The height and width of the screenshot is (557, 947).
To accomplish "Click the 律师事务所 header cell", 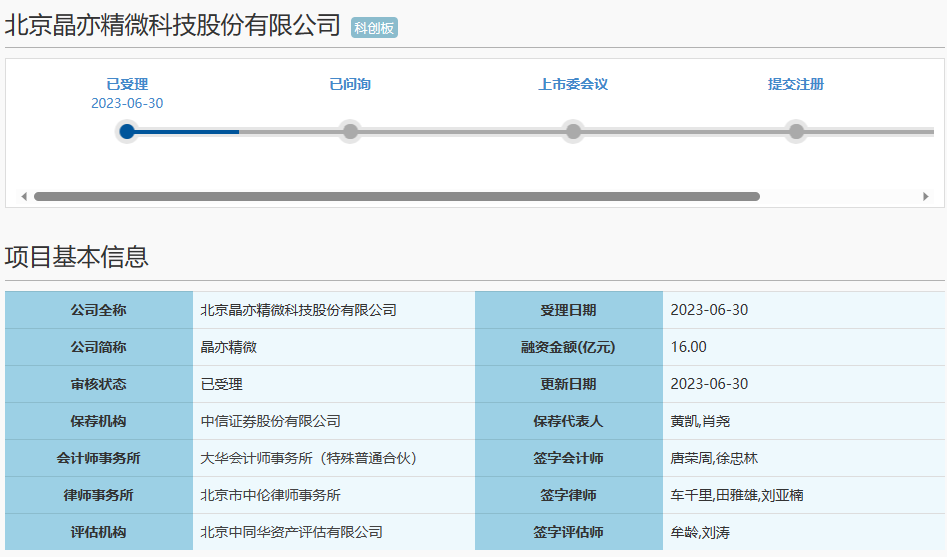I will pyautogui.click(x=98, y=495).
